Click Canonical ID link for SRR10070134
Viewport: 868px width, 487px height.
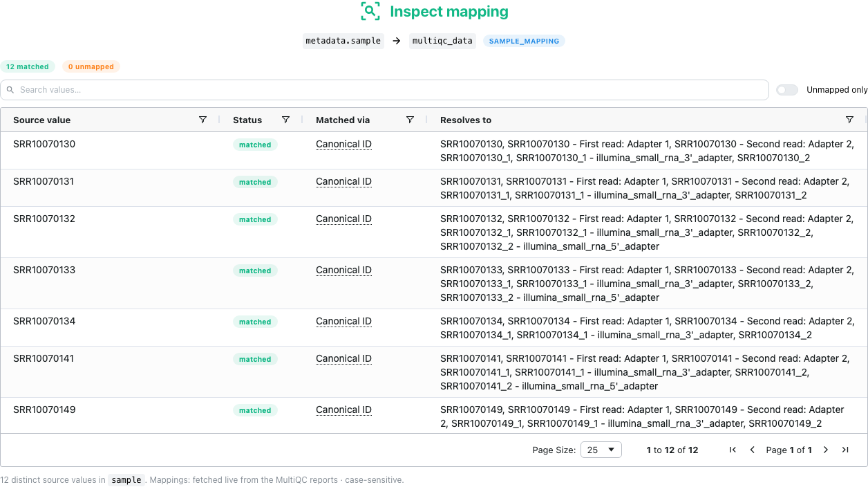343,322
